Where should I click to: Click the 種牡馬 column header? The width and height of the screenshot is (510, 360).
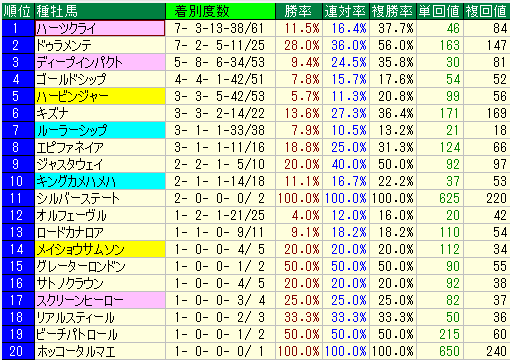[x=100, y=11]
